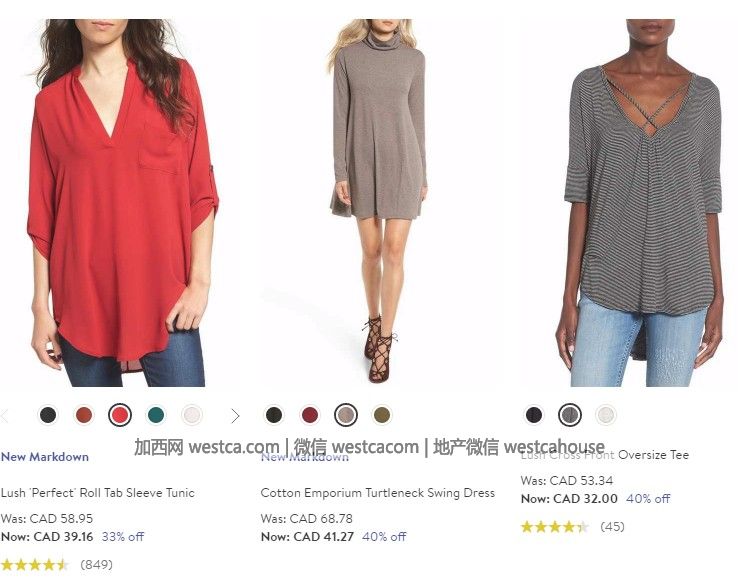Select the teal tunic color swatch
The height and width of the screenshot is (580, 738).
click(156, 415)
